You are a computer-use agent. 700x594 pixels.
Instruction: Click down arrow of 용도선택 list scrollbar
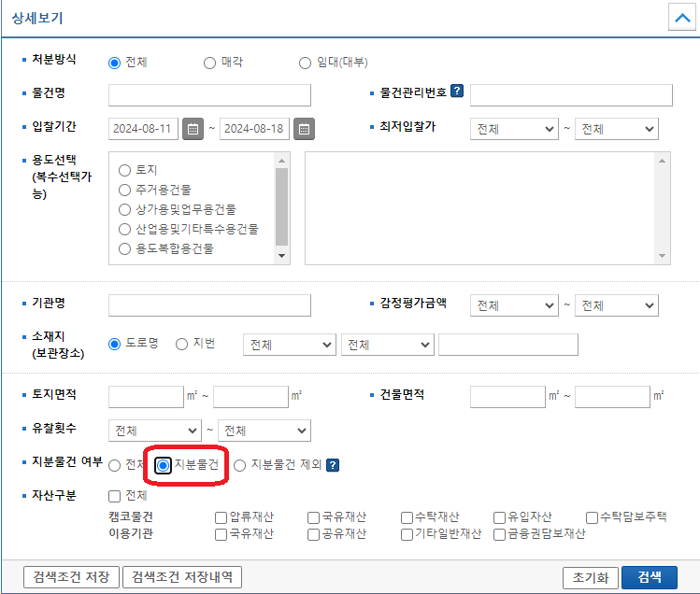pyautogui.click(x=281, y=256)
